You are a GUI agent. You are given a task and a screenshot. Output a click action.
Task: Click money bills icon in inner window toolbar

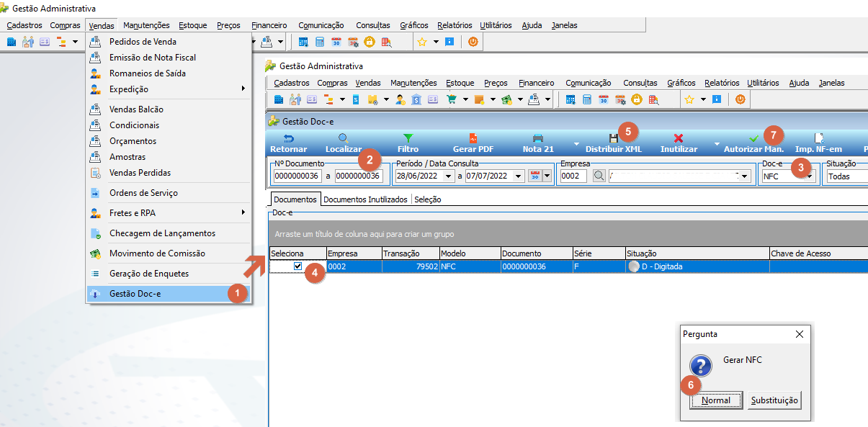pos(506,99)
